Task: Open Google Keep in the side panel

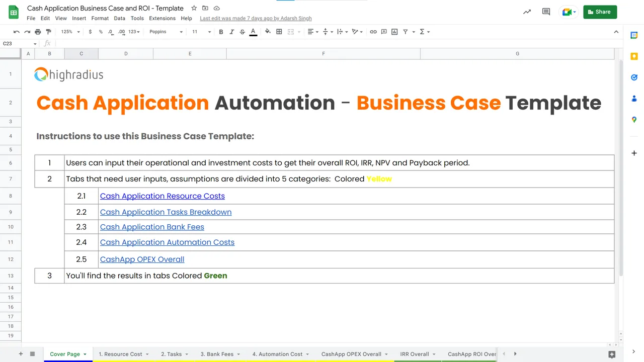Action: coord(634,56)
